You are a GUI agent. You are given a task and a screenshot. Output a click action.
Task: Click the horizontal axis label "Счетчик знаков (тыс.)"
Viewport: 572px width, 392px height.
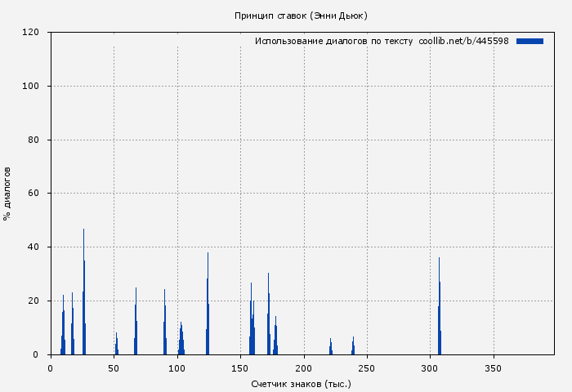pyautogui.click(x=301, y=383)
